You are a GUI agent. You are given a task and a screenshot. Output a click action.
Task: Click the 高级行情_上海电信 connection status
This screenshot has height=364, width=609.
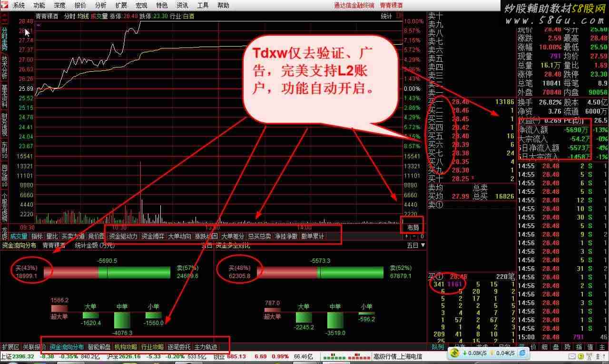pyautogui.click(x=398, y=356)
